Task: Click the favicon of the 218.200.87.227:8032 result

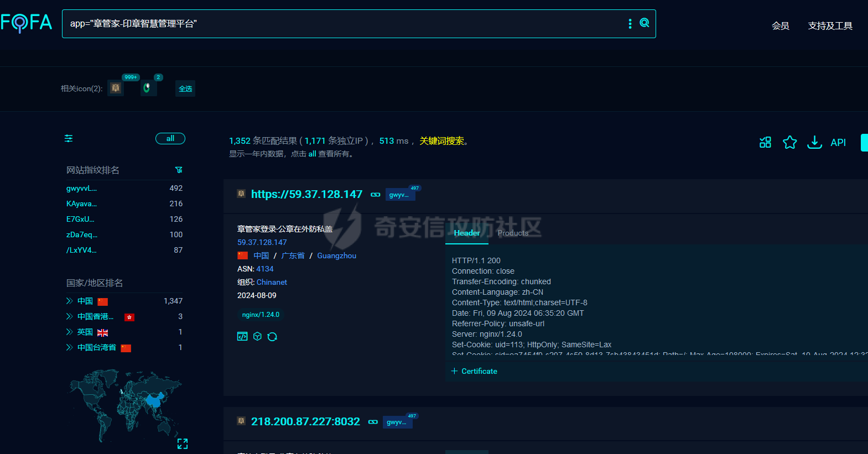Action: [x=241, y=421]
